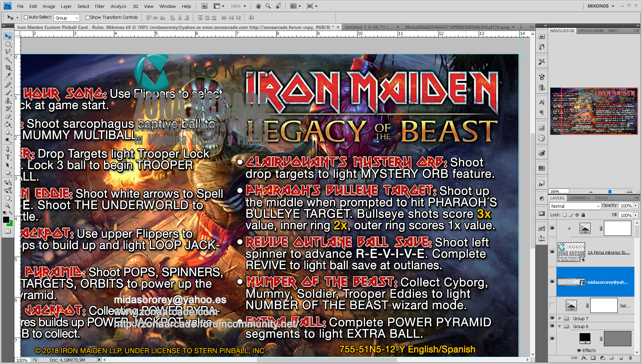The width and height of the screenshot is (642, 364).
Task: Select the Eyedropper tool
Action: tap(8, 76)
